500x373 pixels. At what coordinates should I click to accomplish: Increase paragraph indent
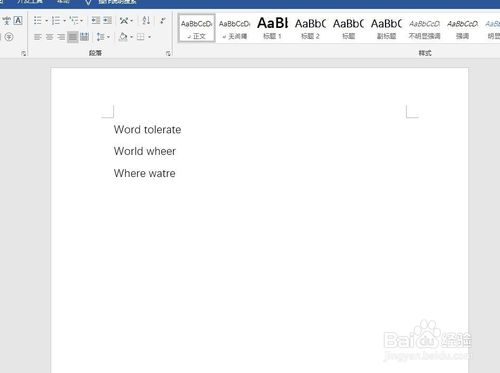107,21
